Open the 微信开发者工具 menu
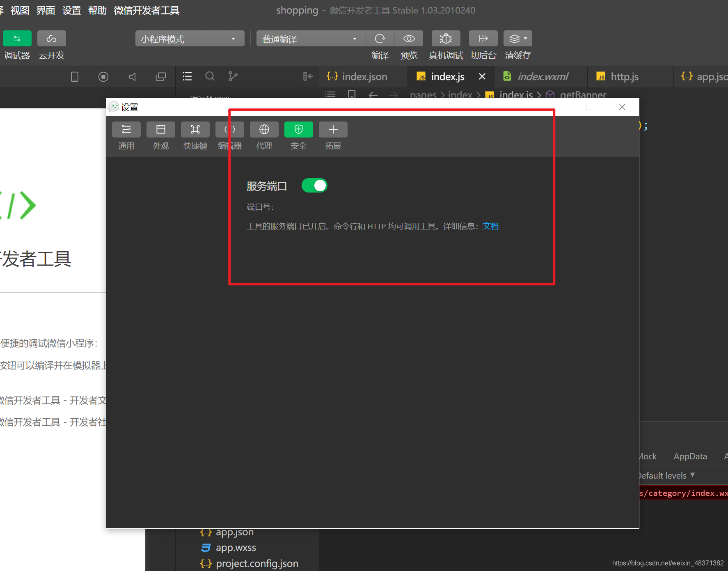Screen dimensions: 728x571 click(x=147, y=10)
